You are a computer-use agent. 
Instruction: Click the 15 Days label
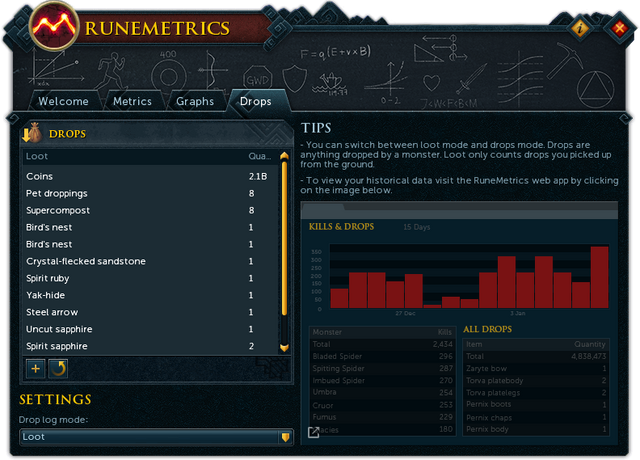[x=416, y=227]
